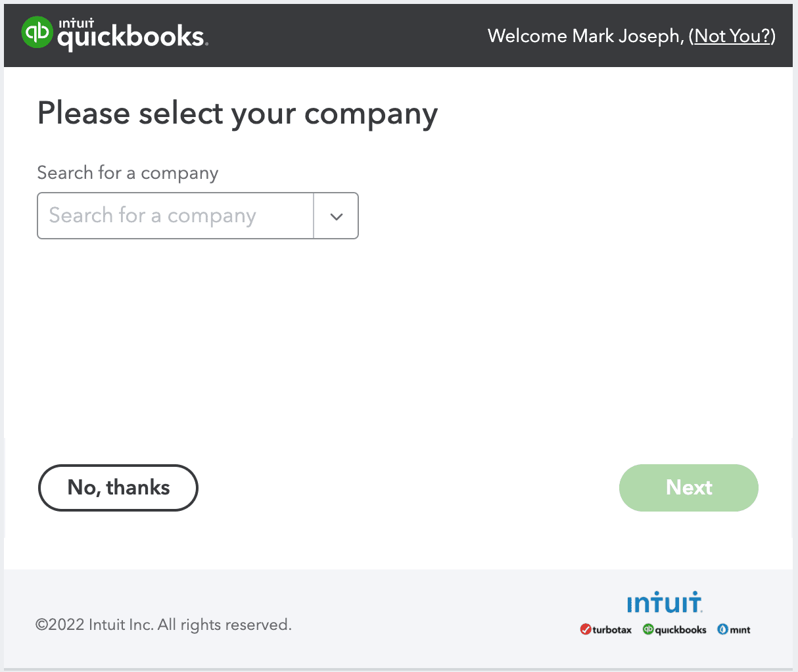
Task: Select the Mint icon in the footer
Action: [x=734, y=629]
